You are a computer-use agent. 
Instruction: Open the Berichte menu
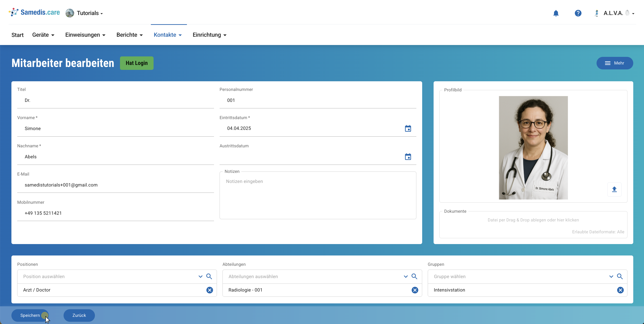tap(130, 35)
